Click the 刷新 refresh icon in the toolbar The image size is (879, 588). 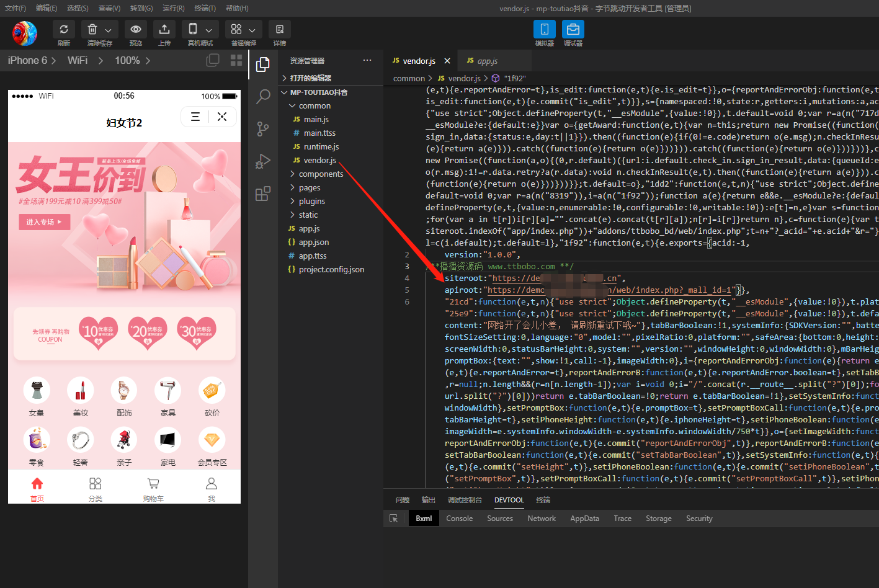(64, 29)
